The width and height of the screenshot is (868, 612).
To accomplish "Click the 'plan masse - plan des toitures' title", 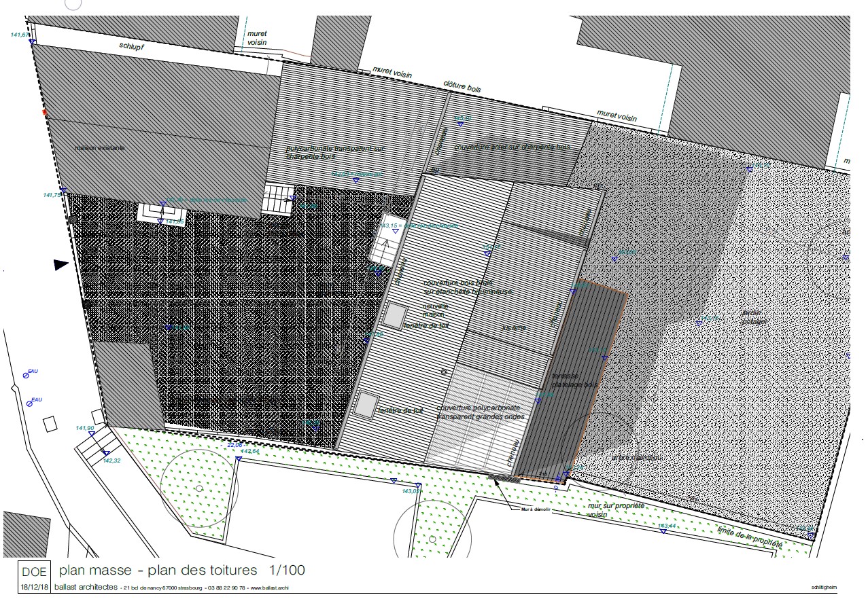I will coord(158,570).
